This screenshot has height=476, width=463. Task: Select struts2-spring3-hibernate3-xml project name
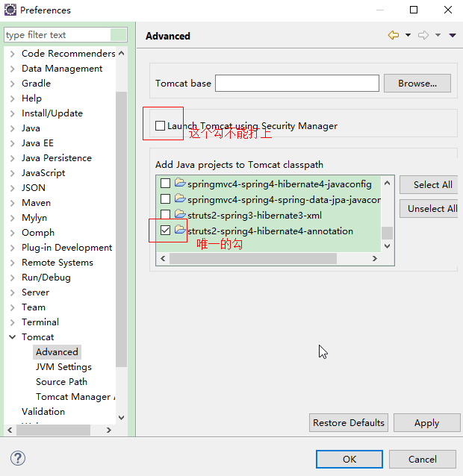point(255,215)
